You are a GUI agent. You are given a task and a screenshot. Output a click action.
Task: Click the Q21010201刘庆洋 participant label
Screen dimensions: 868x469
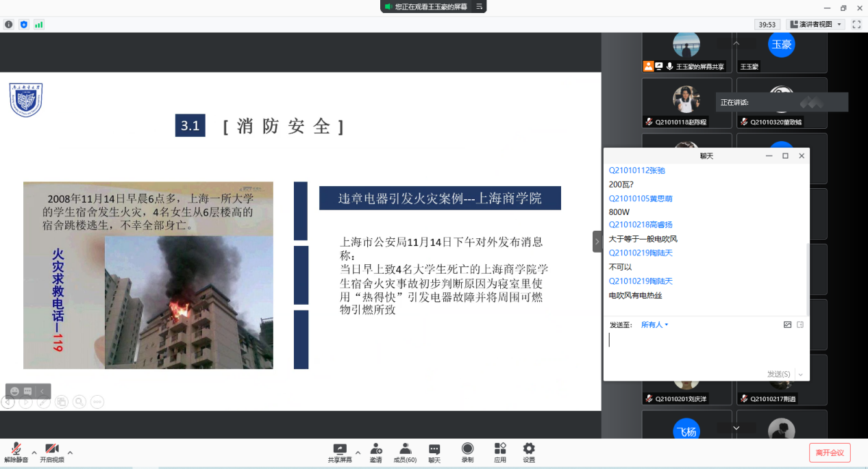[680, 398]
